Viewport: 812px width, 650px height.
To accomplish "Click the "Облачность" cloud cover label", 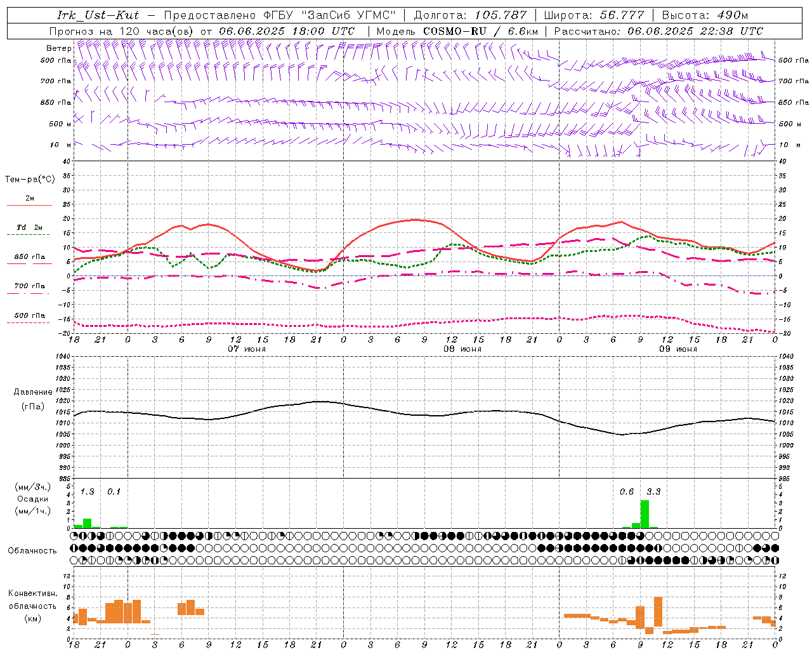I will [32, 551].
